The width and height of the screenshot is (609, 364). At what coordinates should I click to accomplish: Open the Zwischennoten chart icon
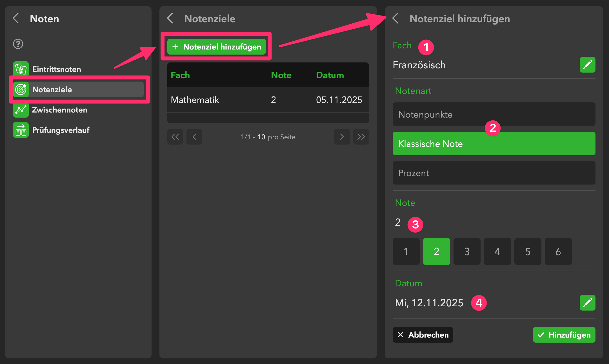pyautogui.click(x=21, y=110)
